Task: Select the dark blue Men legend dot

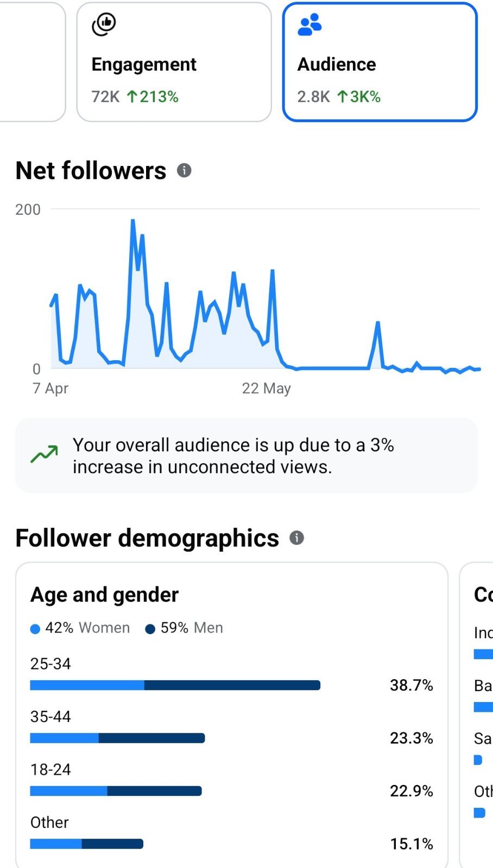Action: click(x=150, y=629)
